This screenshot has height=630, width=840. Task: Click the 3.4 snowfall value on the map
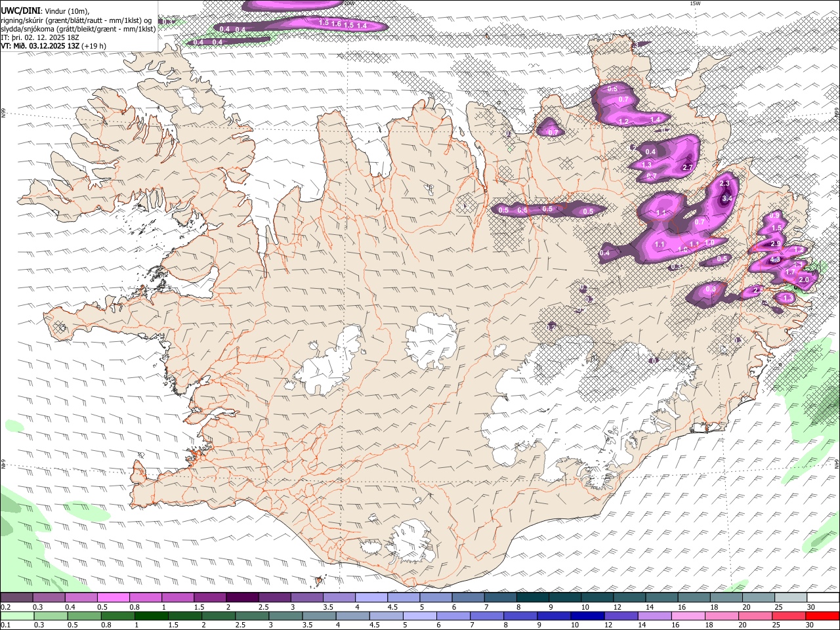click(726, 198)
